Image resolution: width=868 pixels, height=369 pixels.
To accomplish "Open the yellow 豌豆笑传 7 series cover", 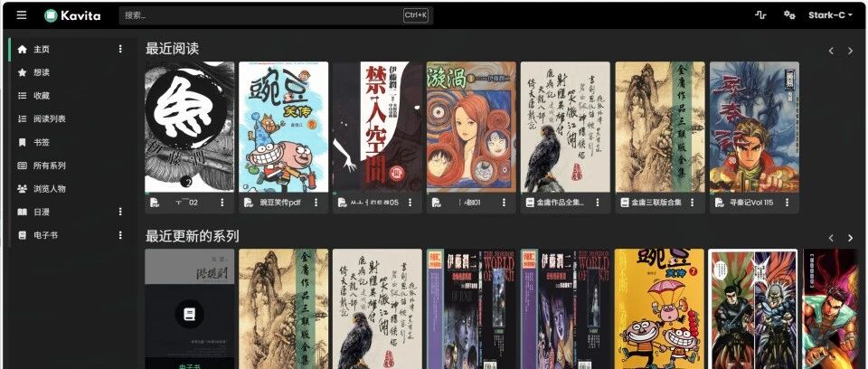I will pos(660,308).
